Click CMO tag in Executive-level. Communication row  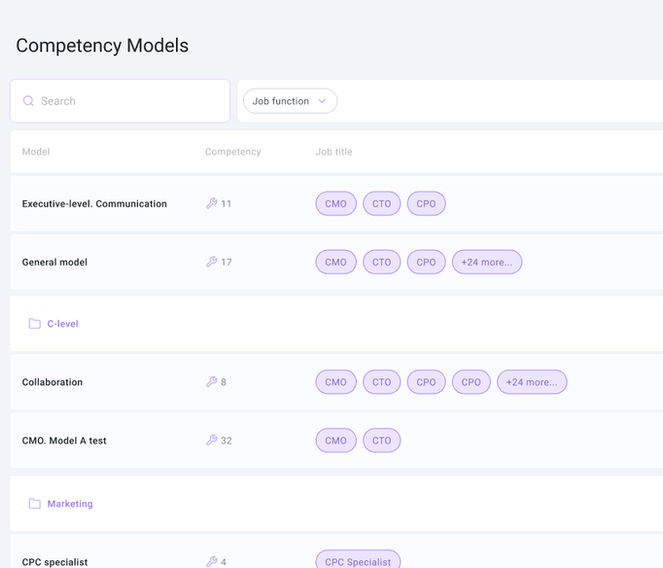[x=336, y=203]
